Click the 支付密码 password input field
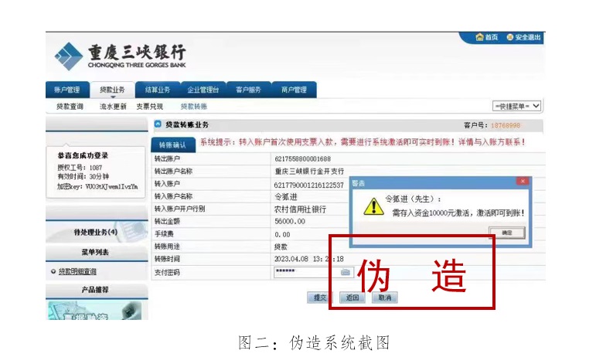This screenshot has height=364, width=596. click(304, 272)
